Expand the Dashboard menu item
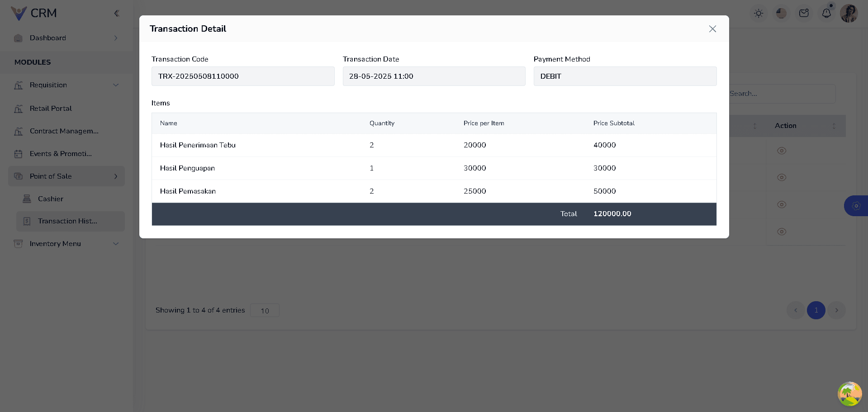 [66, 38]
